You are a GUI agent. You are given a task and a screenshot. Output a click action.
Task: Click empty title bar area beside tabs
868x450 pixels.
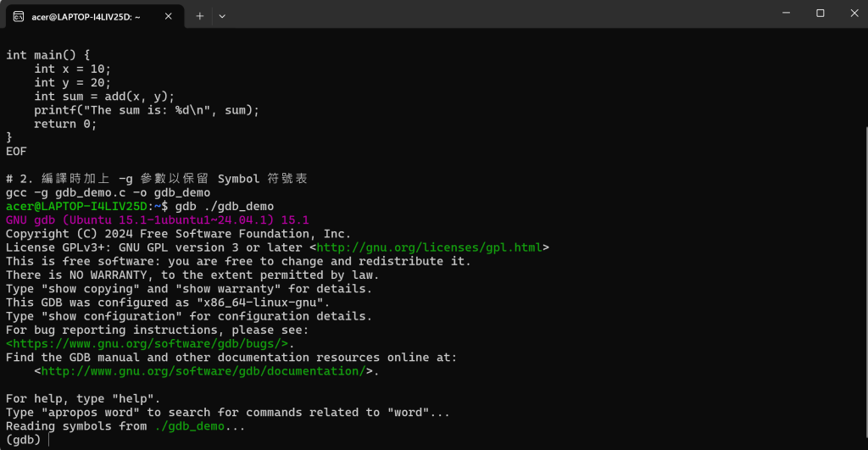point(498,14)
